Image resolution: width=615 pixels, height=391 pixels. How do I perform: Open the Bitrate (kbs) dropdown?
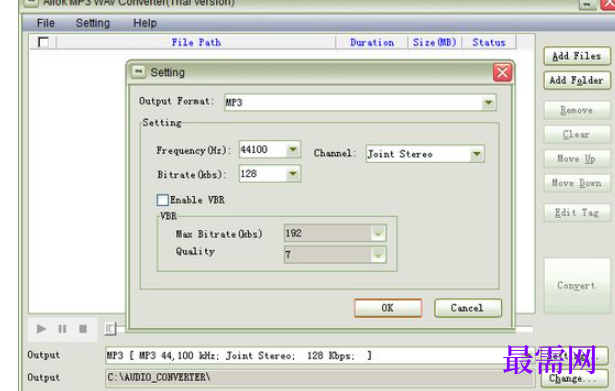293,174
